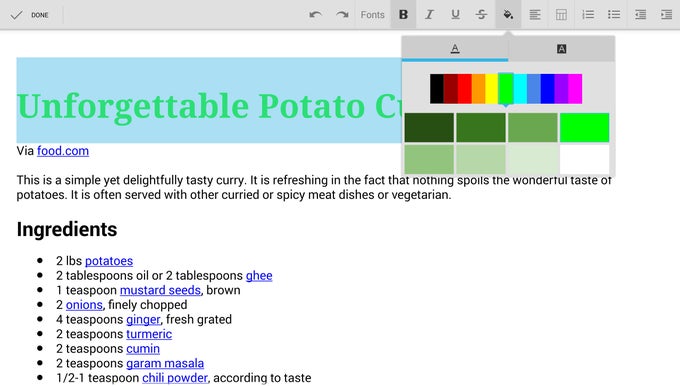The width and height of the screenshot is (680, 386).
Task: Pick the yellow hue
Action: 492,88
